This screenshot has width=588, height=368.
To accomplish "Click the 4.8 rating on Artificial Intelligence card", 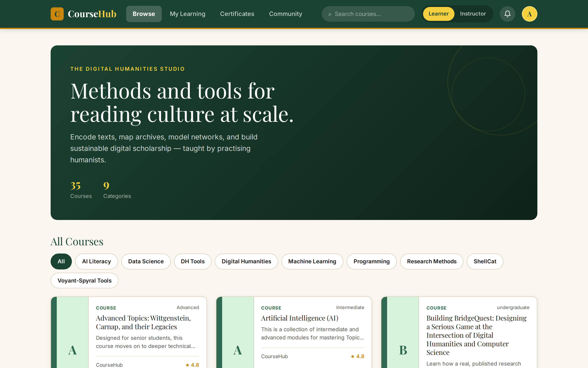I will coord(357,357).
